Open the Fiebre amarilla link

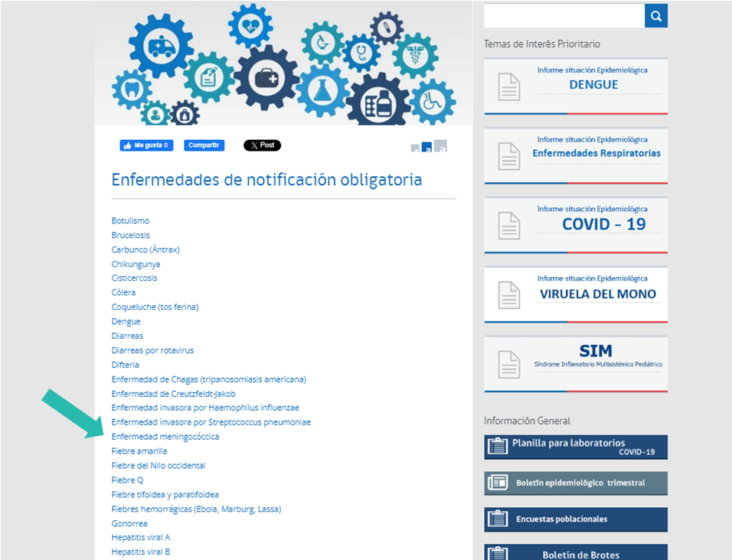click(139, 451)
